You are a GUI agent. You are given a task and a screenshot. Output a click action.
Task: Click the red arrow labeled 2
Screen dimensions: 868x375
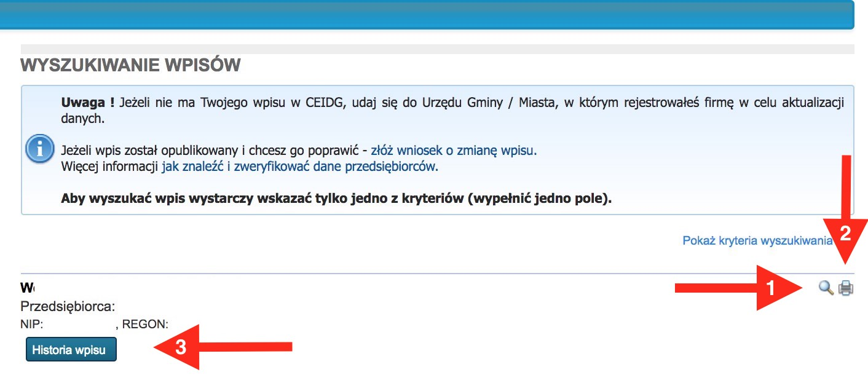pyautogui.click(x=846, y=215)
